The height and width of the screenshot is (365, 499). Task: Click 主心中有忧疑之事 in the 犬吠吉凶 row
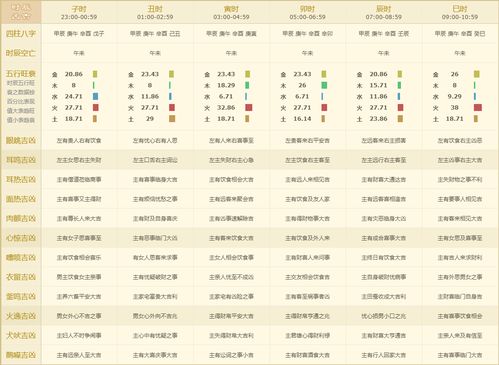[155, 336]
